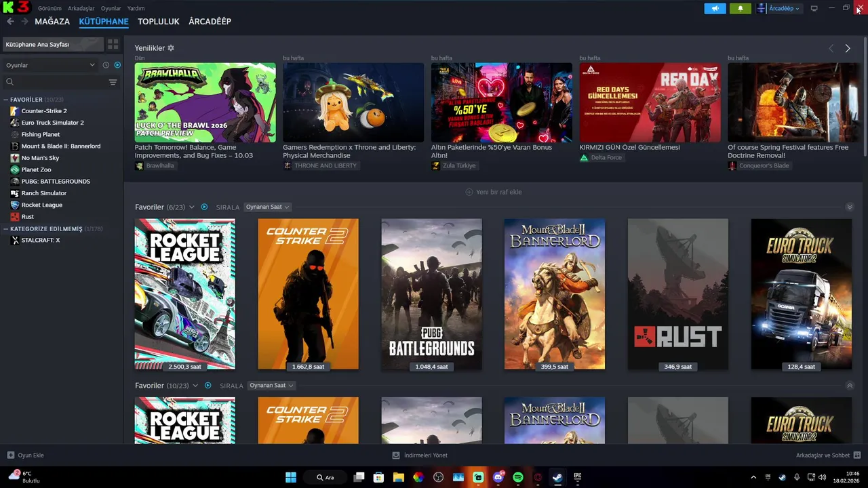Show next news items with right arrow
The image size is (868, 488).
848,48
